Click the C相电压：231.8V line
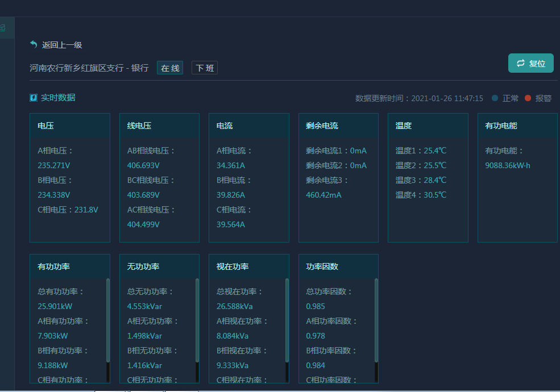The image size is (560, 392). pyautogui.click(x=68, y=210)
